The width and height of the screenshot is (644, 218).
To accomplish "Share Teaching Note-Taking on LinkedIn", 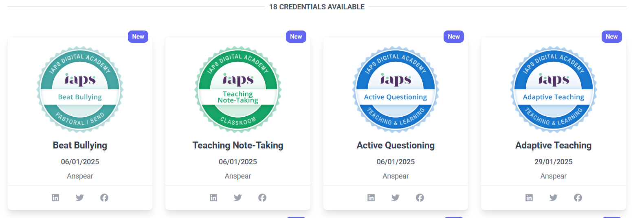I will pyautogui.click(x=213, y=198).
